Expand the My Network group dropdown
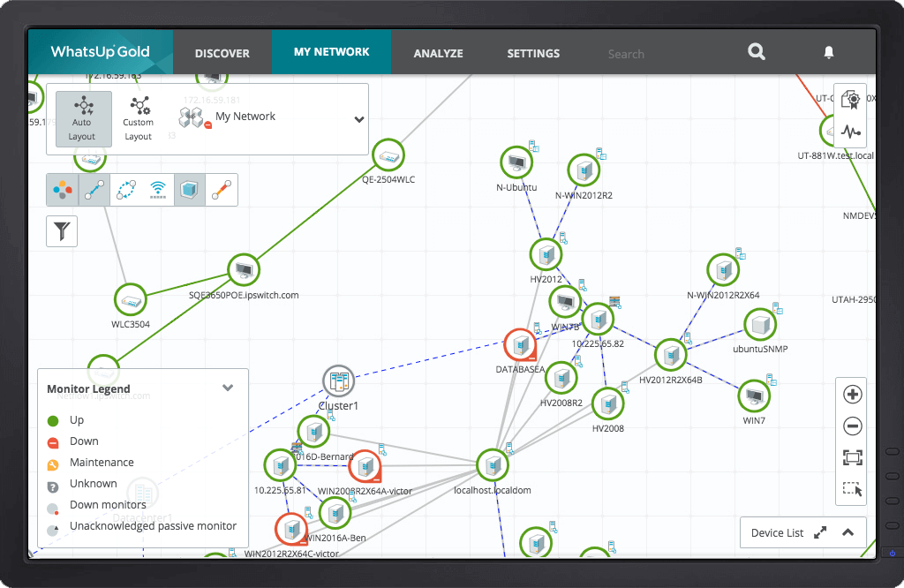Image resolution: width=904 pixels, height=588 pixels. click(x=359, y=119)
